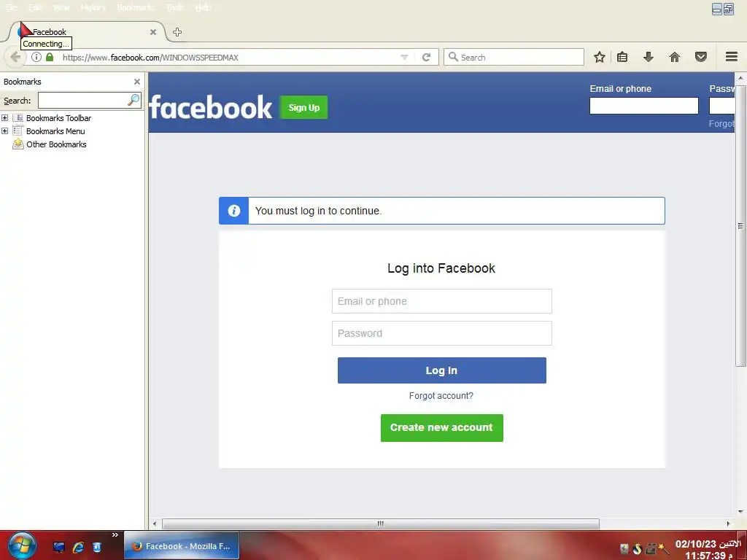Click Facebook - Mozilla Firefox taskbar button
Image resolution: width=747 pixels, height=560 pixels.
pos(182,545)
